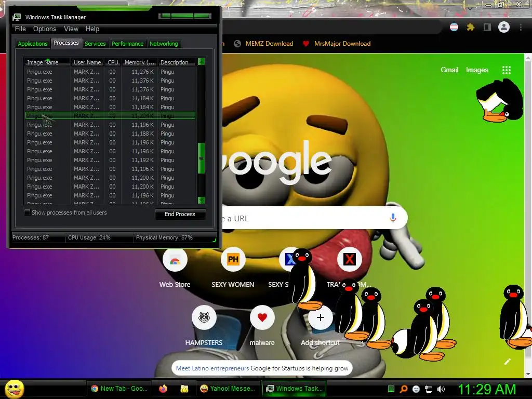The image size is (532, 399).
Task: Open the smiley Start button
Action: tap(14, 389)
